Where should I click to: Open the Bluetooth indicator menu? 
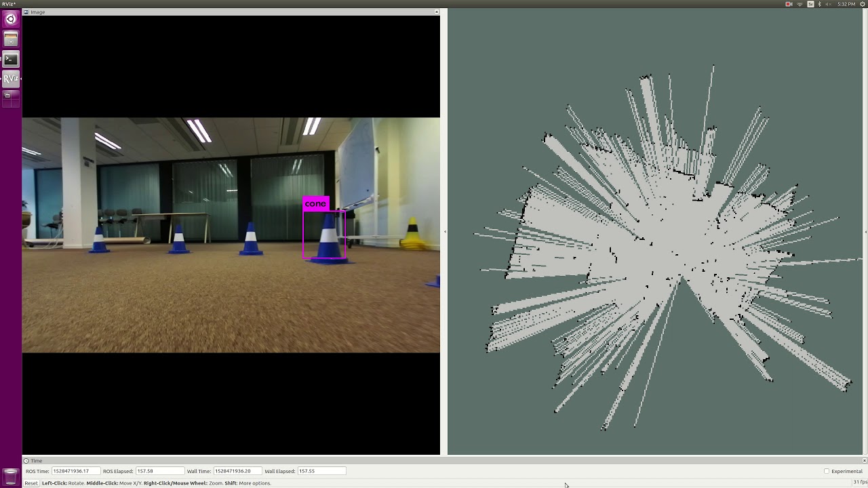coord(819,4)
